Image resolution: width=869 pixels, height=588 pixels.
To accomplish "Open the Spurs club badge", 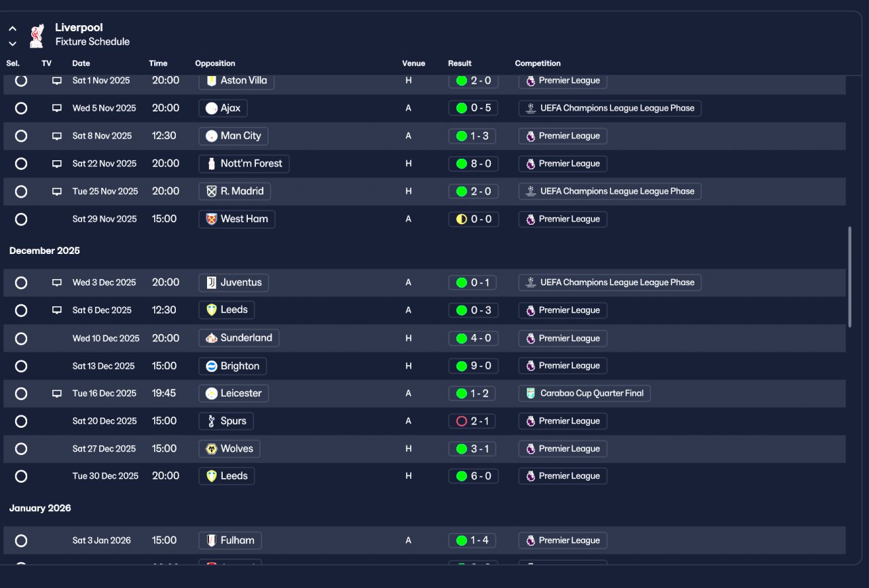I will [x=212, y=421].
